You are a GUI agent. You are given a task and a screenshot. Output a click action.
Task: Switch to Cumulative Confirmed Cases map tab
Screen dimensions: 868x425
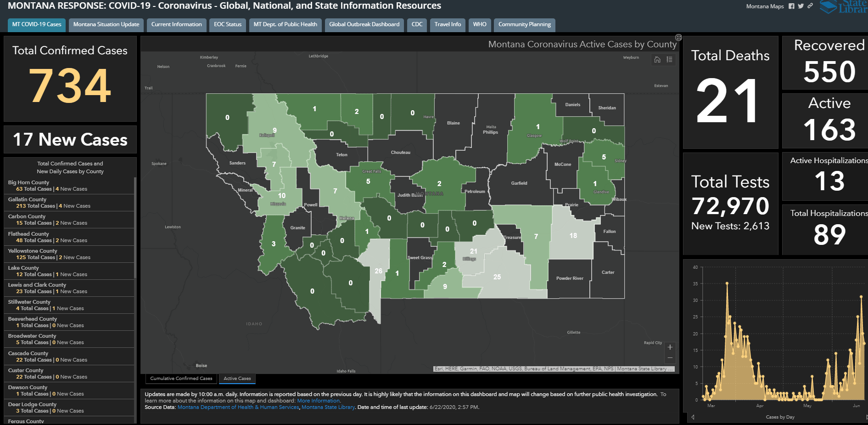181,379
